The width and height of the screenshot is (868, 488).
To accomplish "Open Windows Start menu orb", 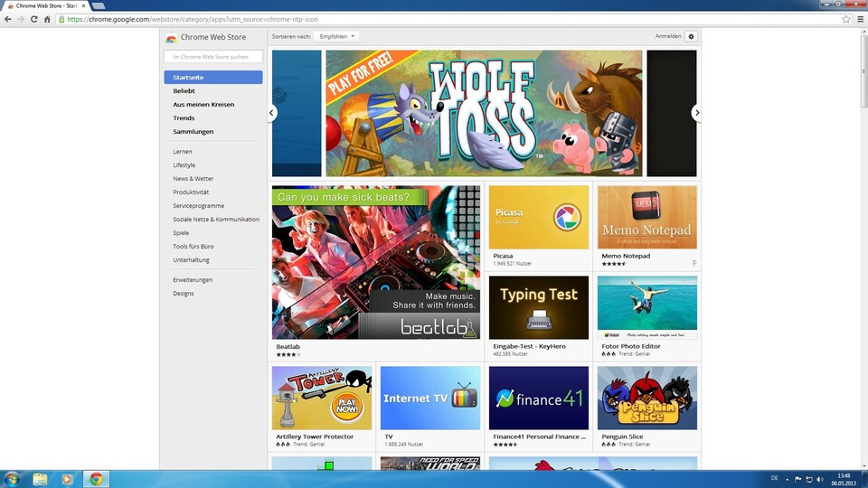I will 13,478.
